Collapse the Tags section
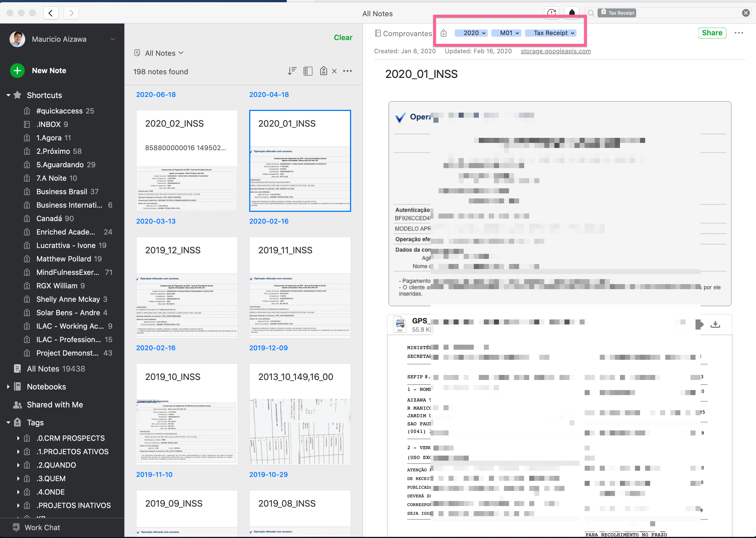 [8, 423]
